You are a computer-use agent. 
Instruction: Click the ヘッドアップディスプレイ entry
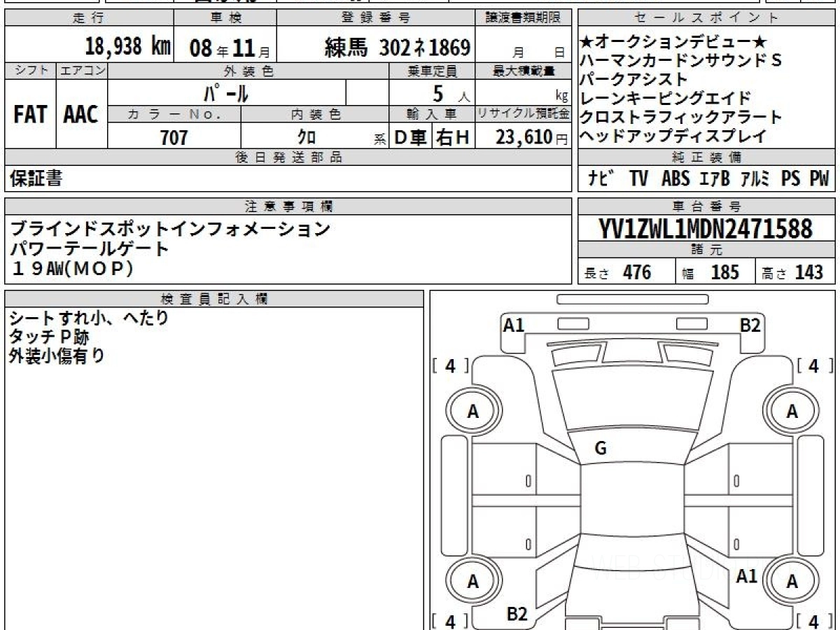click(673, 136)
